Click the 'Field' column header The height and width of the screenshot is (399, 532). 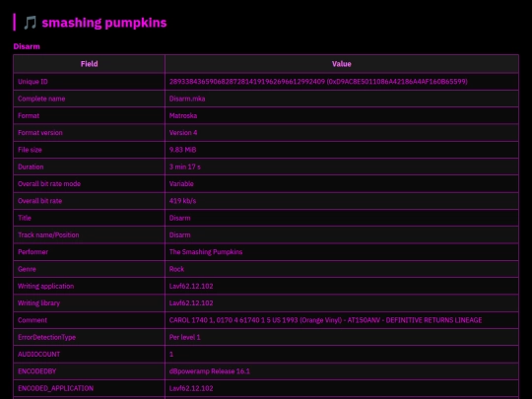(90, 64)
